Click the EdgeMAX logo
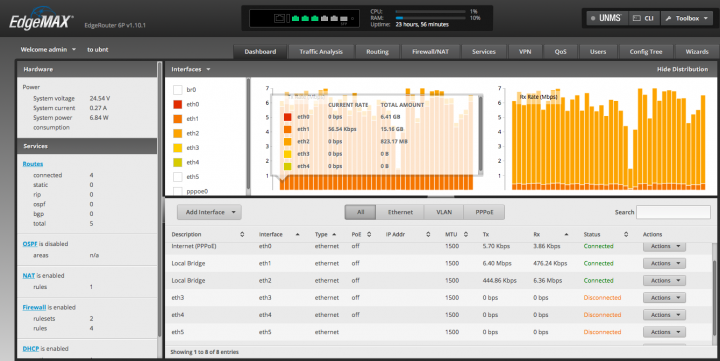Viewport: 720px width, 361px height. click(41, 19)
